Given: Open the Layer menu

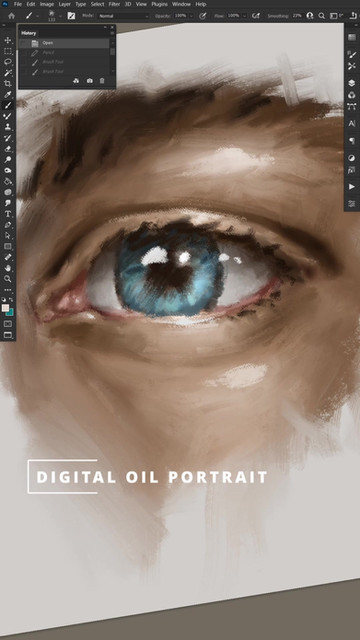Looking at the screenshot, I should [x=64, y=4].
